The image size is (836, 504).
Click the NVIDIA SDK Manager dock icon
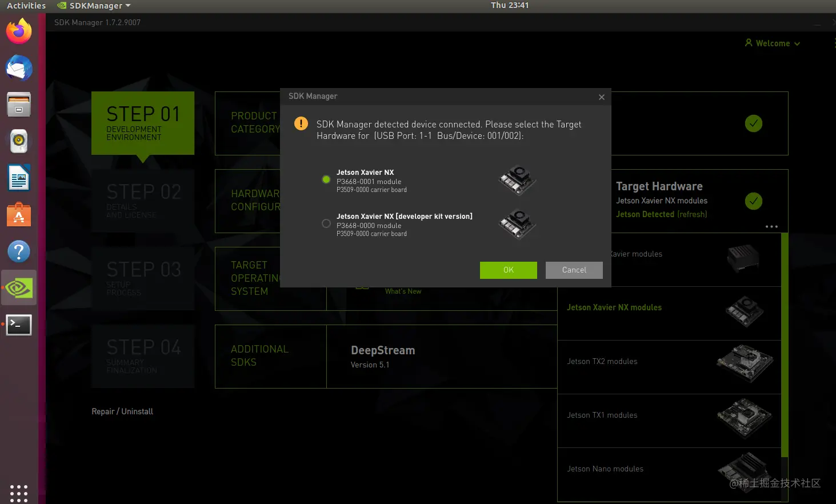point(19,288)
